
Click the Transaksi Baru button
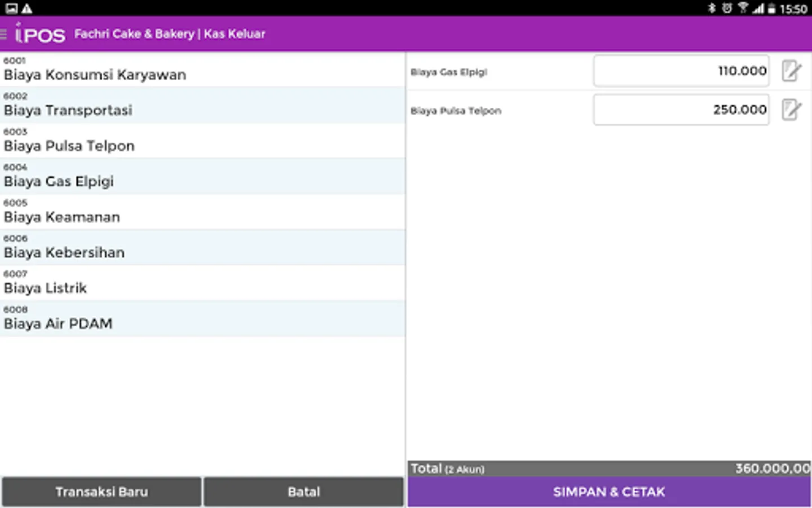click(x=101, y=491)
